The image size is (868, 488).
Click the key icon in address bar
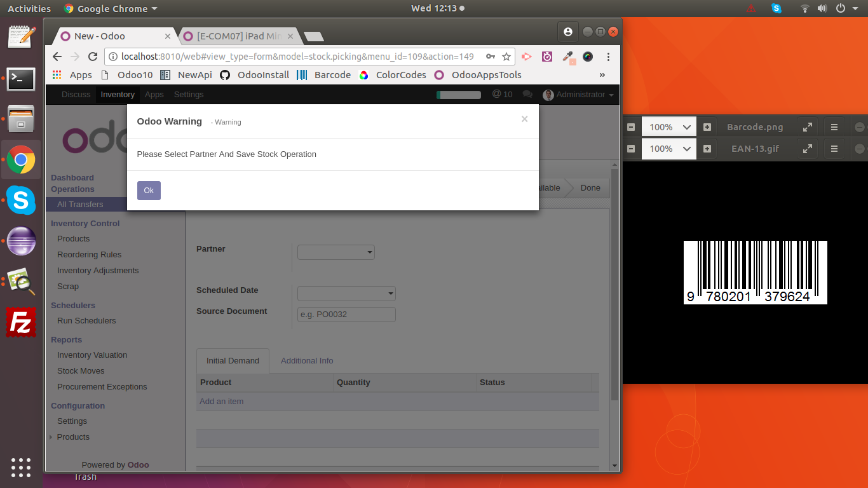(490, 57)
